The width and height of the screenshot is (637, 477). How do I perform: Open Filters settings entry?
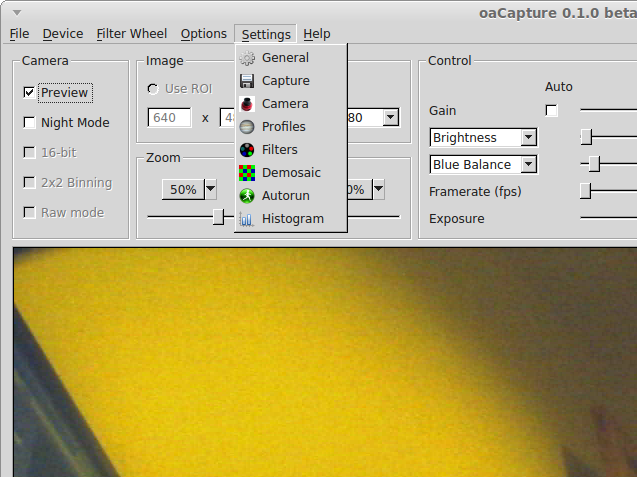click(x=291, y=150)
